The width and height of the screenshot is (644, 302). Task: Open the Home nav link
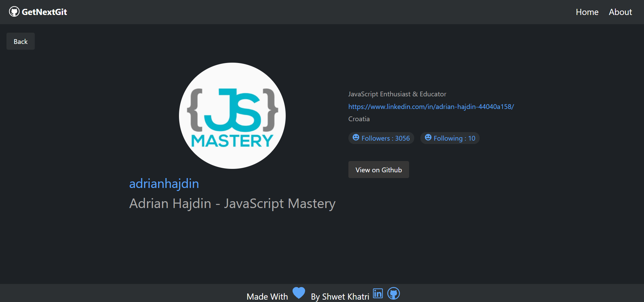tap(587, 12)
